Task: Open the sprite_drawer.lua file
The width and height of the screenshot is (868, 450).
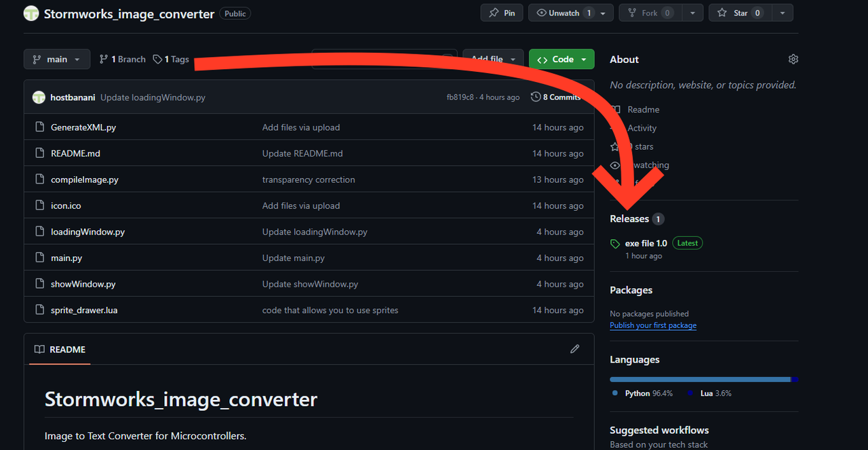Action: click(84, 310)
